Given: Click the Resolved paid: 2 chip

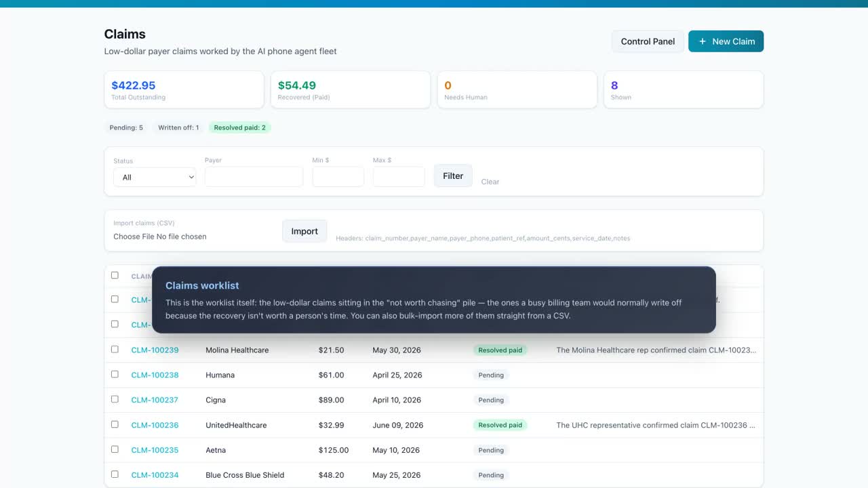Looking at the screenshot, I should 239,127.
